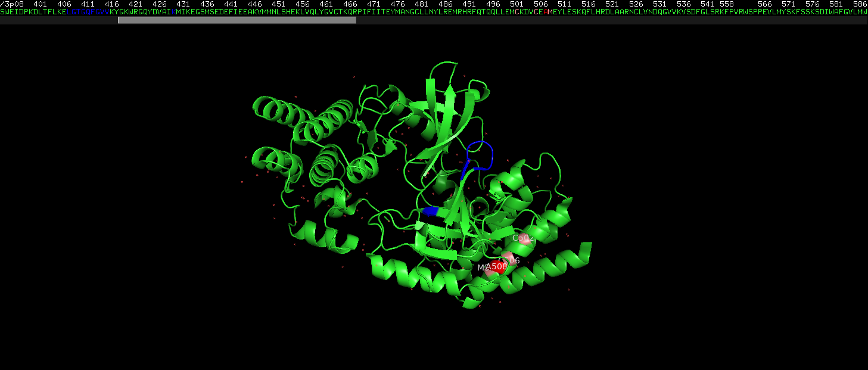Click the C502 labeled pink residue
Image resolution: width=868 pixels, height=370 pixels.
pyautogui.click(x=524, y=238)
